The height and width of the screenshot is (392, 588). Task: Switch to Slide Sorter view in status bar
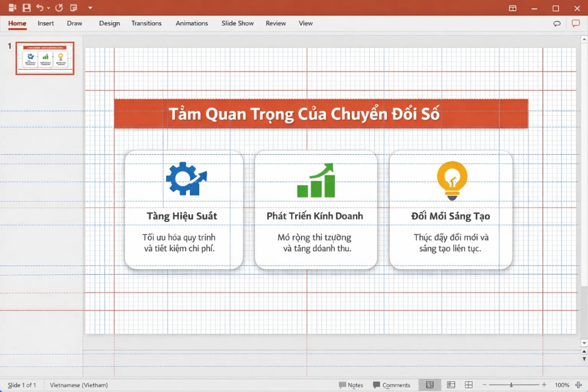(x=451, y=385)
